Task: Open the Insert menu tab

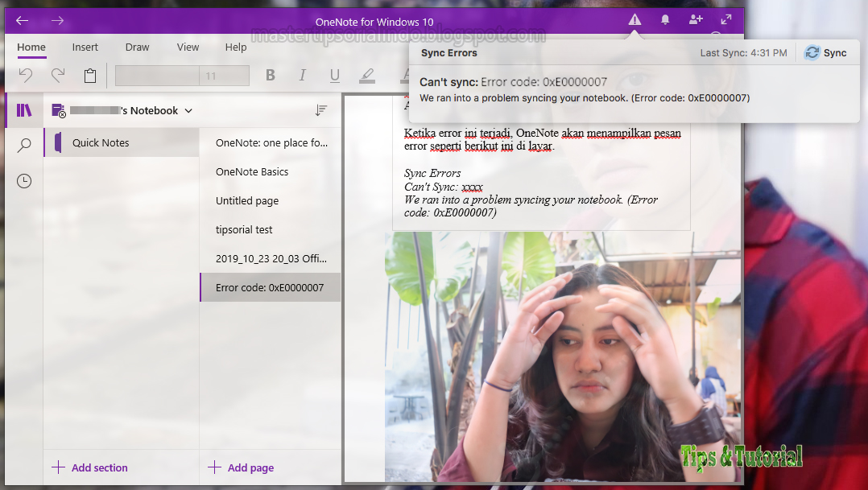Action: [x=85, y=47]
